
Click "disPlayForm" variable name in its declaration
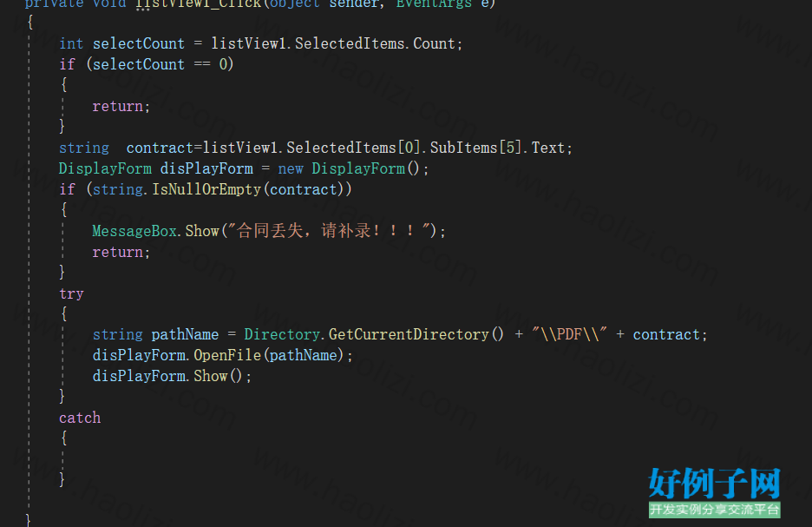pyautogui.click(x=206, y=169)
